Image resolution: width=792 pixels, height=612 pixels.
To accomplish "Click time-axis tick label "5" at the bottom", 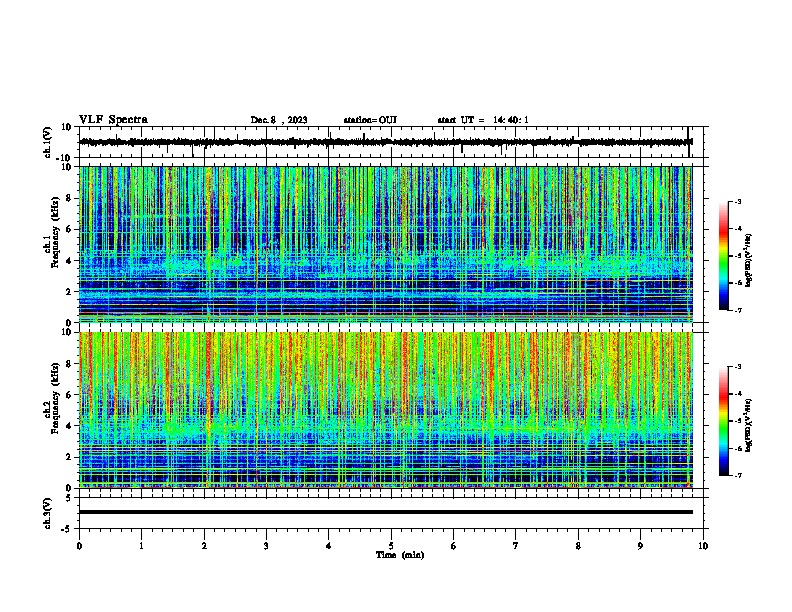I will (x=391, y=546).
